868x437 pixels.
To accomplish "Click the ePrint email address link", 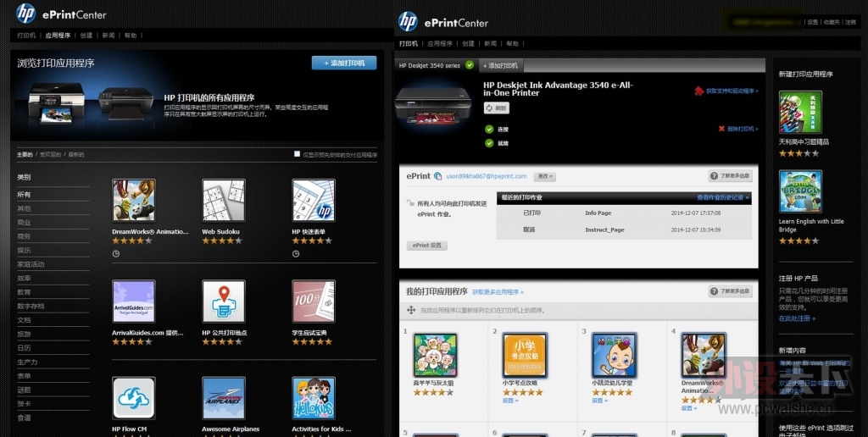I will coord(487,176).
